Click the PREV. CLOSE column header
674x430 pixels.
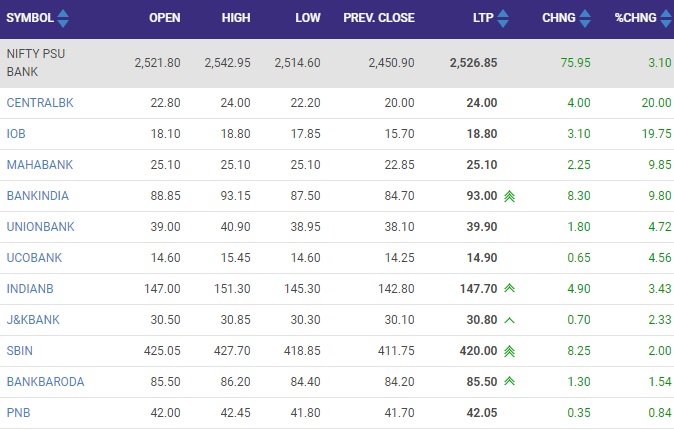tap(379, 18)
